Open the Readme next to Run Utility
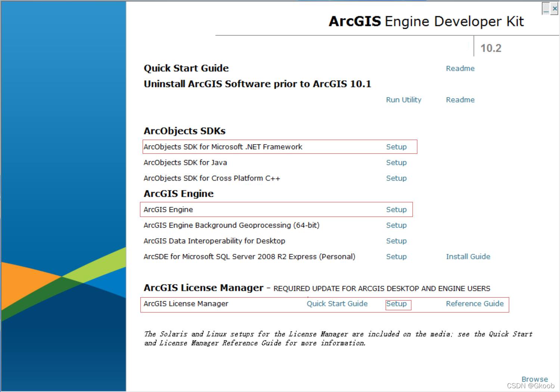This screenshot has width=560, height=392. pos(460,100)
